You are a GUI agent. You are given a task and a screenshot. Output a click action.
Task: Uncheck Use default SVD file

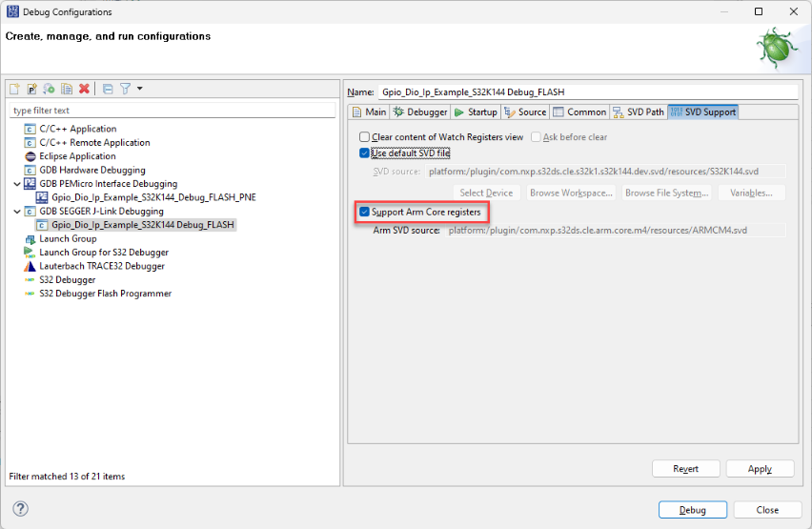[x=365, y=153]
